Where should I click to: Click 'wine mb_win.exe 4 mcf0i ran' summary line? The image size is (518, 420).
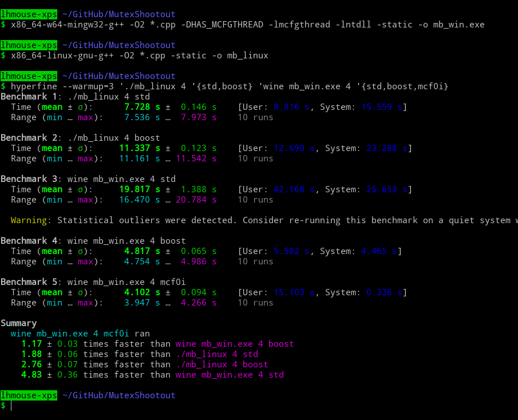[x=80, y=334]
